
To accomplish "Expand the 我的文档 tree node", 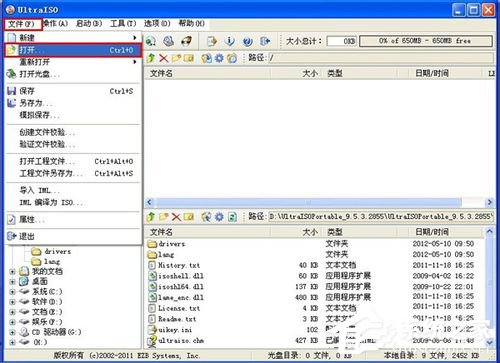I will (x=13, y=272).
